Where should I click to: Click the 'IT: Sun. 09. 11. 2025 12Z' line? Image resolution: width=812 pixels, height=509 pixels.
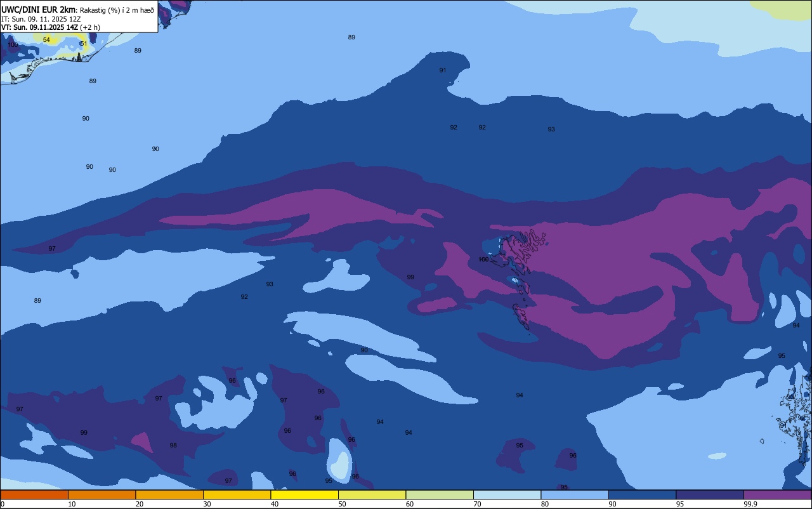click(x=41, y=19)
